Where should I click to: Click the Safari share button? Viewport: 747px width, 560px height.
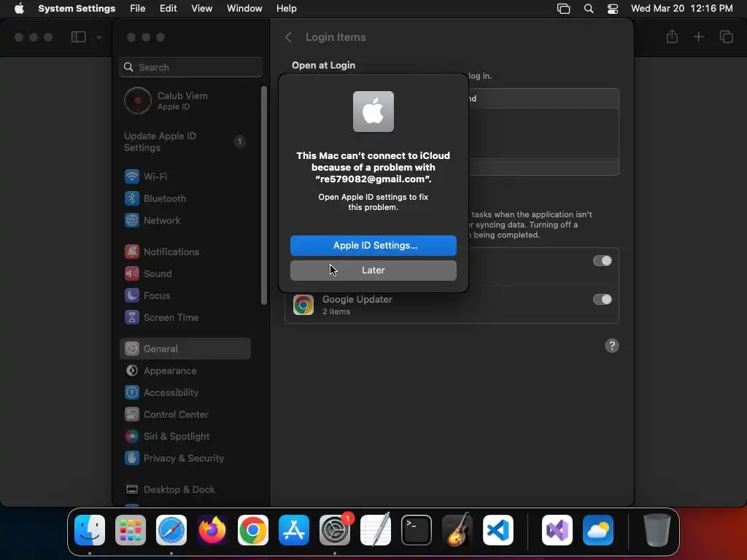[672, 36]
